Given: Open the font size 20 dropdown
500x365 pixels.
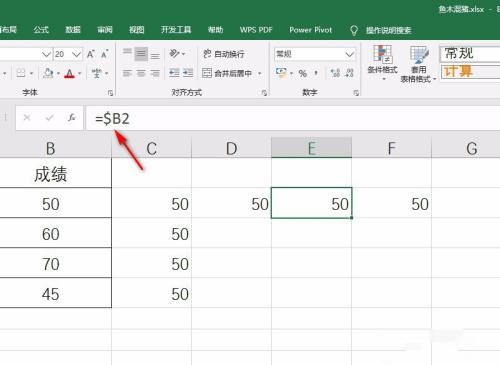Looking at the screenshot, I should [76, 54].
